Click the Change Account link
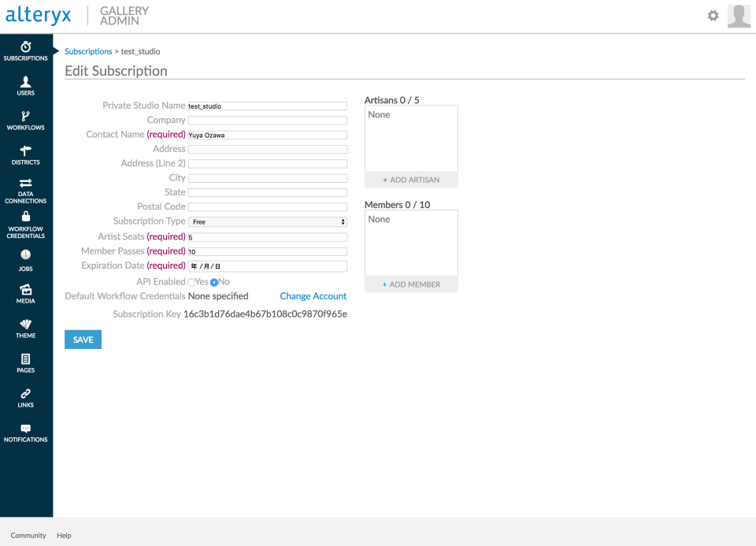Viewport: 756px width, 546px height. point(313,295)
